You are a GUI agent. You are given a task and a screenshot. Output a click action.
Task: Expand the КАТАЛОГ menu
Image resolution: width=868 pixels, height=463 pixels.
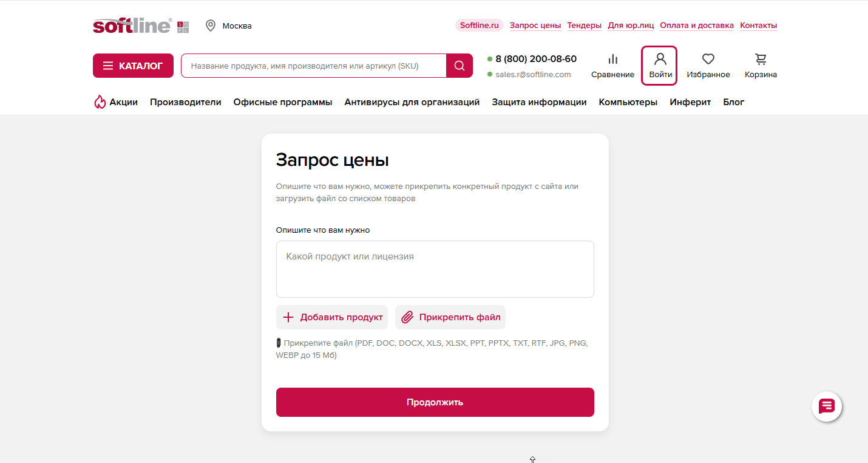[133, 66]
